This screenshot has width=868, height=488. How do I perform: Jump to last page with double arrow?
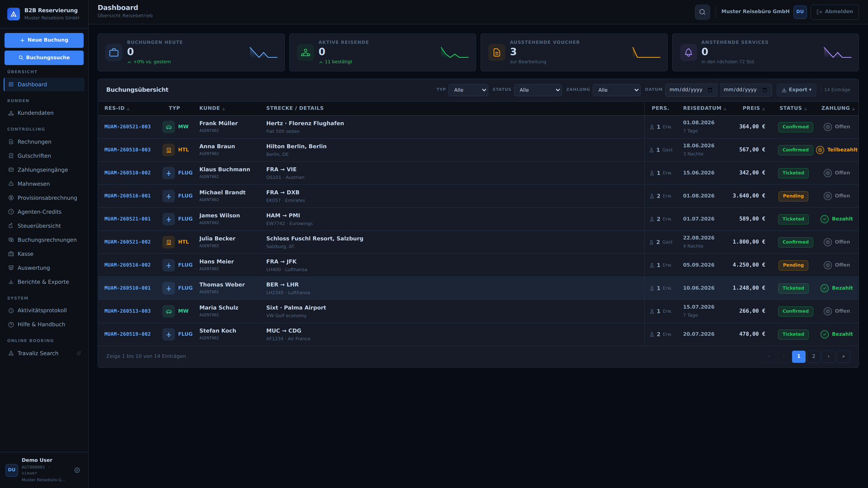pos(843,357)
